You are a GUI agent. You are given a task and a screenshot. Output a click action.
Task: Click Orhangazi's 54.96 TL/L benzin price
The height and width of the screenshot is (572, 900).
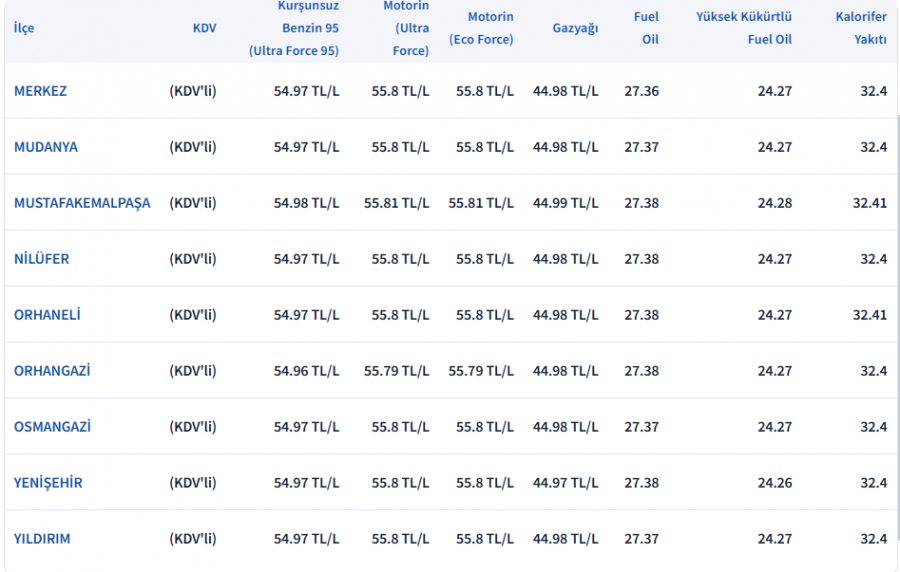pos(306,371)
